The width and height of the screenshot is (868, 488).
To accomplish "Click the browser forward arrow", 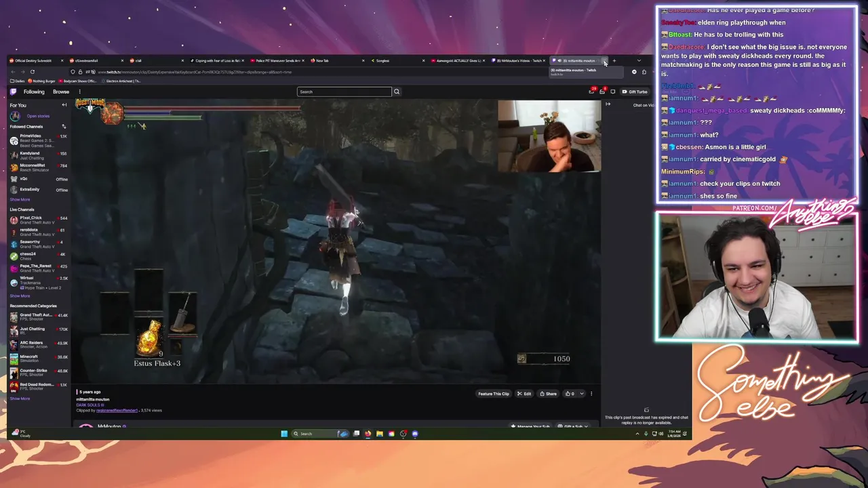I will 23,72.
